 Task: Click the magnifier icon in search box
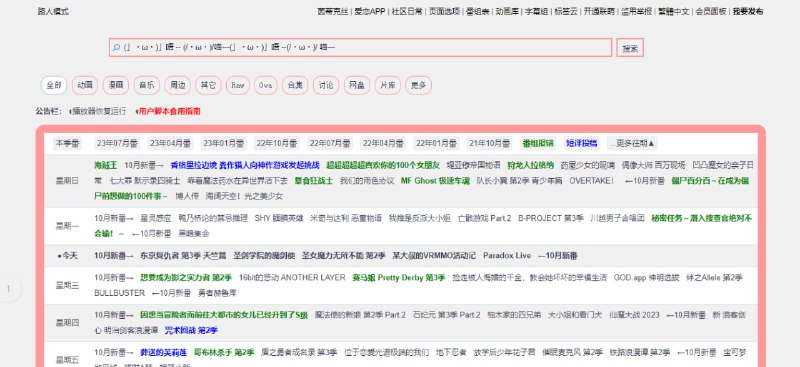[116, 47]
